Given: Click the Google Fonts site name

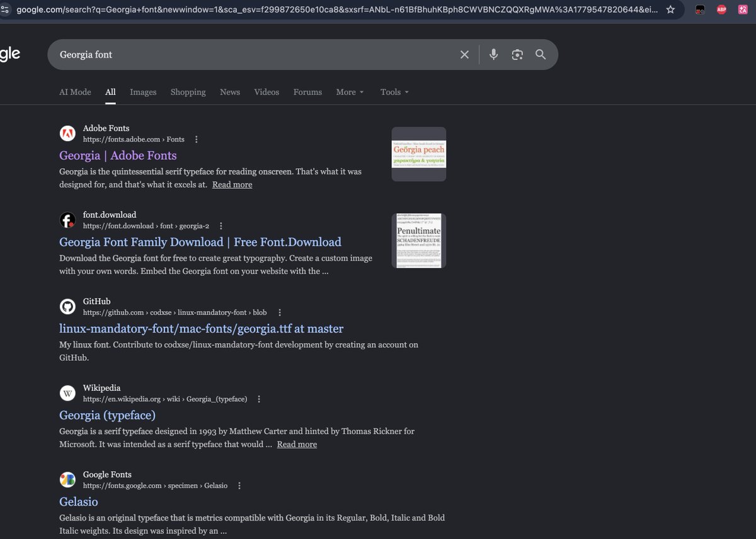Looking at the screenshot, I should coord(107,474).
